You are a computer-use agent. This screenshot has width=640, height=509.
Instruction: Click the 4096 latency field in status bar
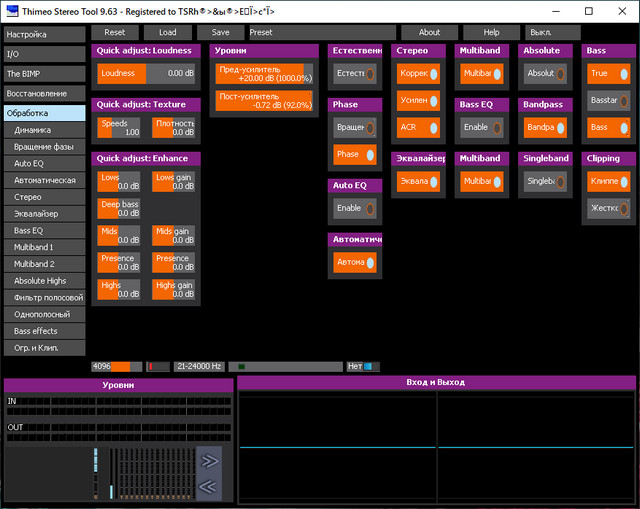(x=116, y=367)
